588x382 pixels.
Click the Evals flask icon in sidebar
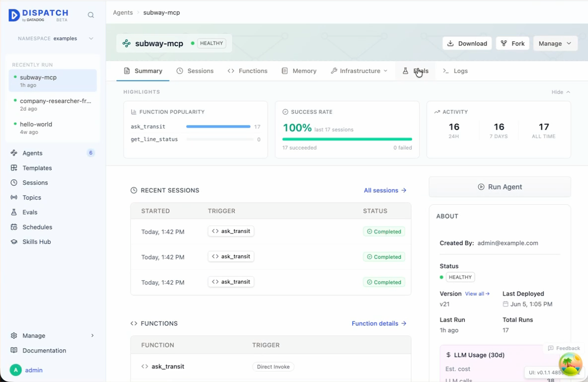point(14,212)
